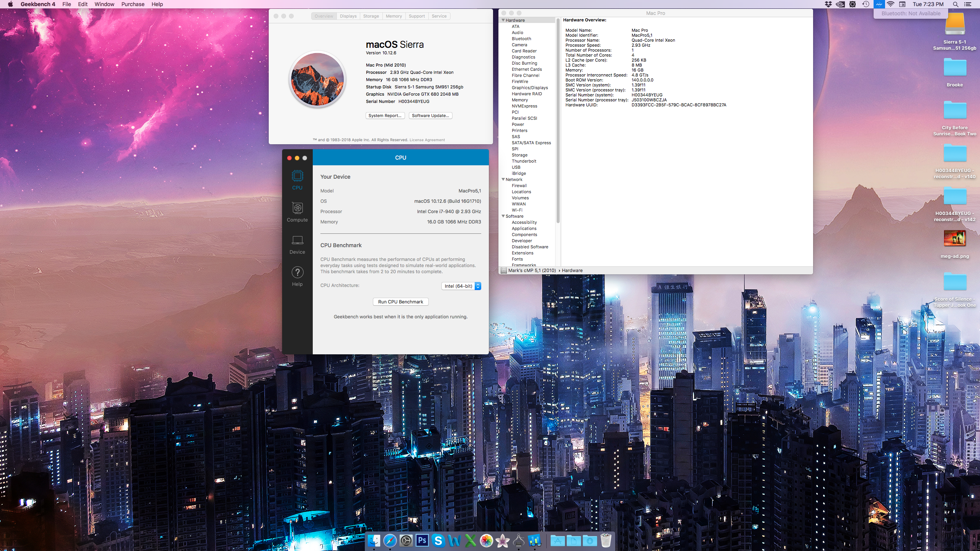Open Skype from the Dock

pos(438,540)
